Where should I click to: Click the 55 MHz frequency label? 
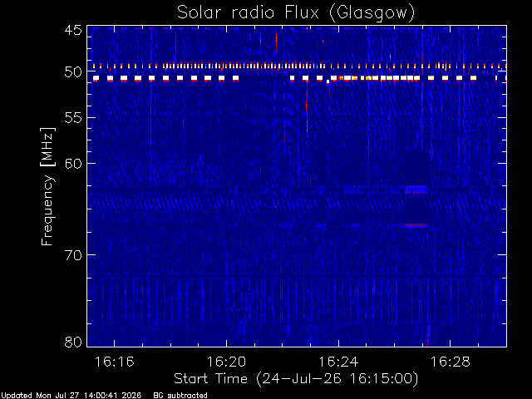(x=73, y=118)
